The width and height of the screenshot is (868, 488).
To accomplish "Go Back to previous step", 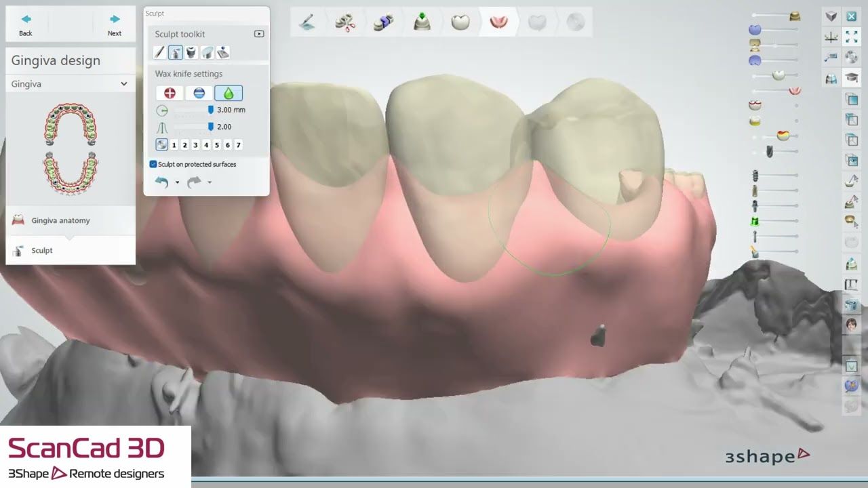I will 26,25.
